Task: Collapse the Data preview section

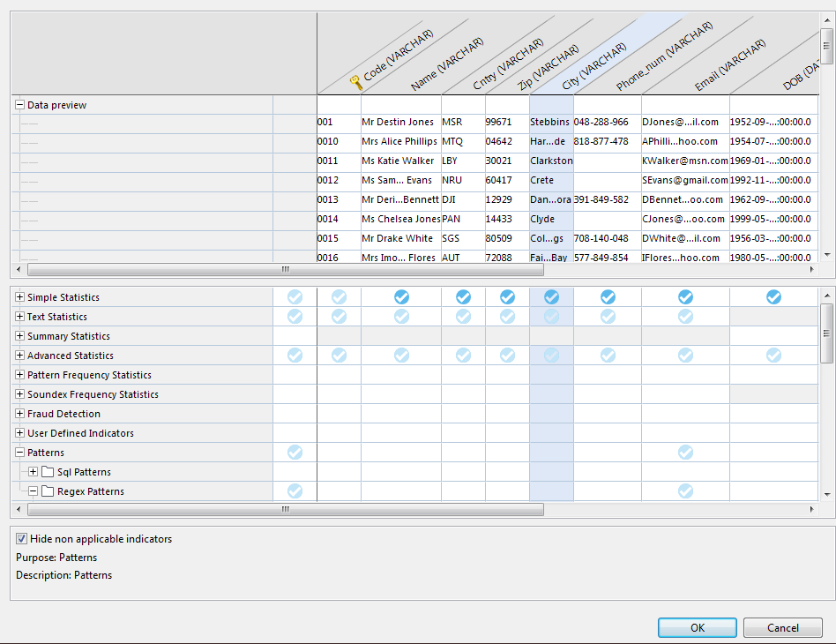Action: click(19, 105)
